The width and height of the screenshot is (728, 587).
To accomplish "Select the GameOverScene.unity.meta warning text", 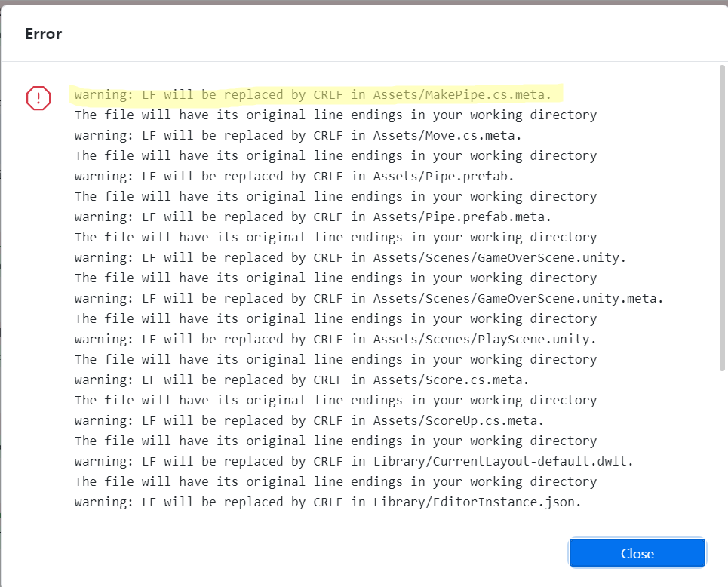I will [x=369, y=299].
